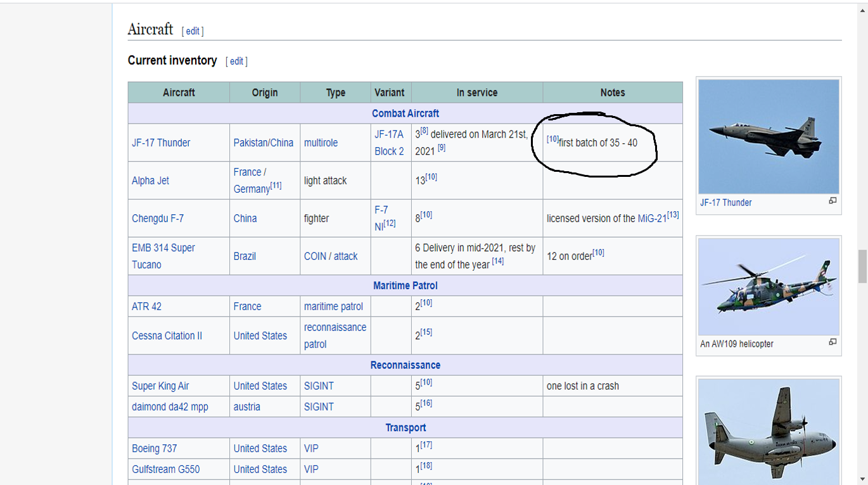Open citation [15] in Cessna Citation row
This screenshot has width=868, height=485.
(426, 332)
